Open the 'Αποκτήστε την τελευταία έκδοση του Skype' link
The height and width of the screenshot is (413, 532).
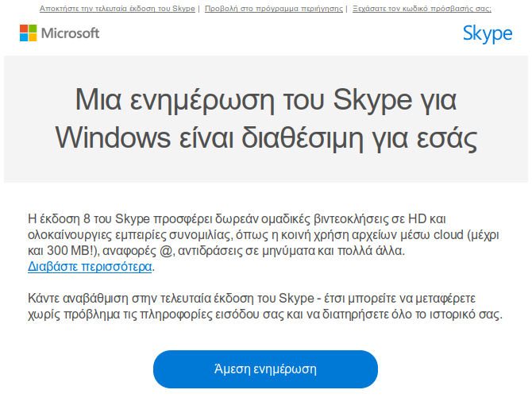click(x=117, y=9)
